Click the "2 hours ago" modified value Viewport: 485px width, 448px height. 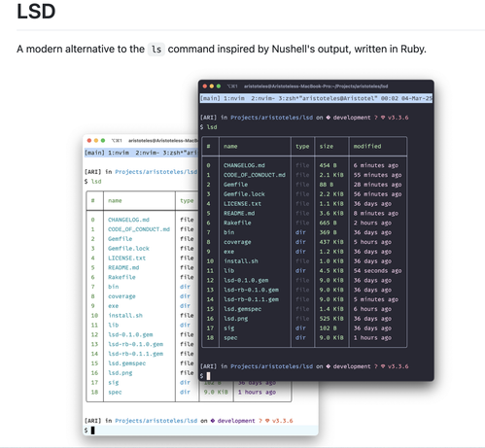pos(372,223)
